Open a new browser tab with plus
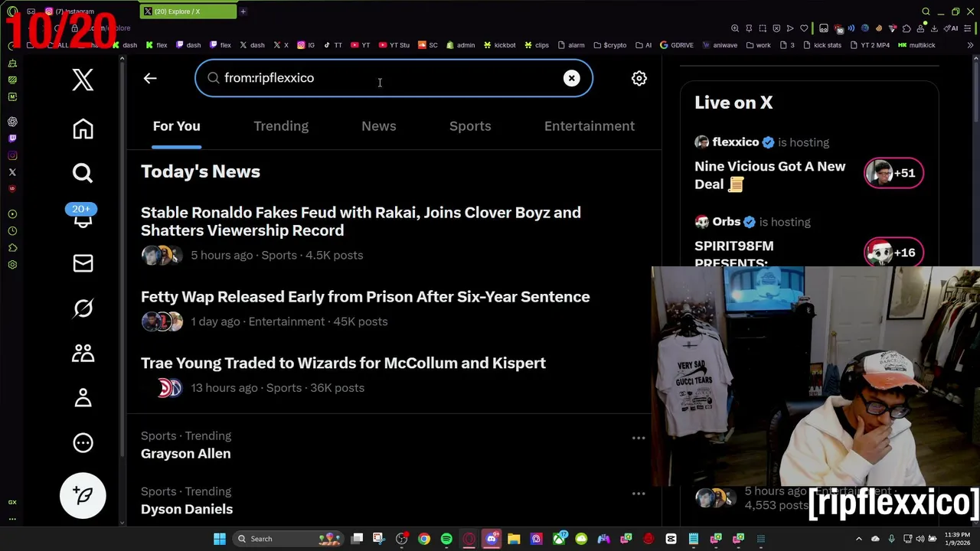The height and width of the screenshot is (551, 980). coord(243,11)
